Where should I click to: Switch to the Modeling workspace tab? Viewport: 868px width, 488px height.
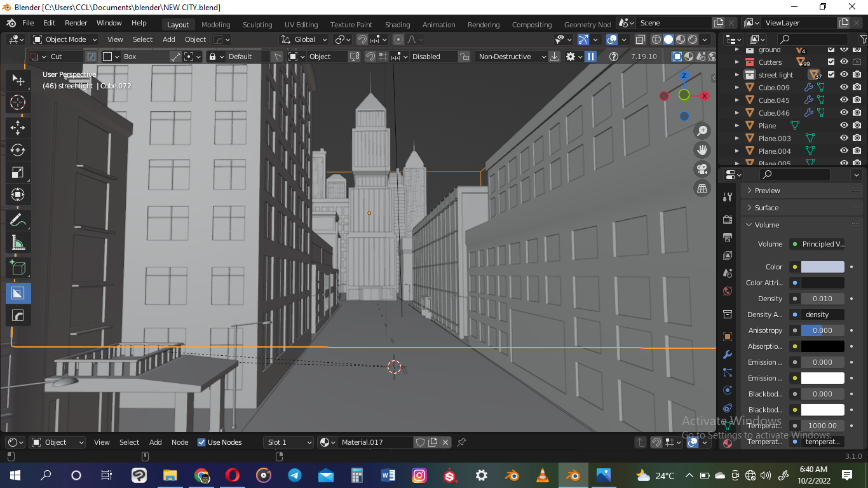pyautogui.click(x=216, y=25)
